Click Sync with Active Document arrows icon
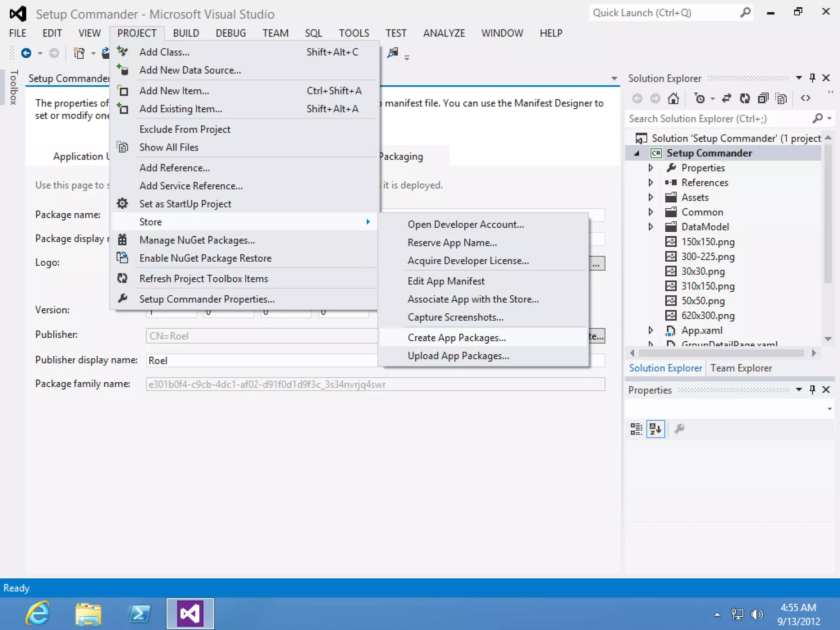The height and width of the screenshot is (630, 840). [x=726, y=98]
